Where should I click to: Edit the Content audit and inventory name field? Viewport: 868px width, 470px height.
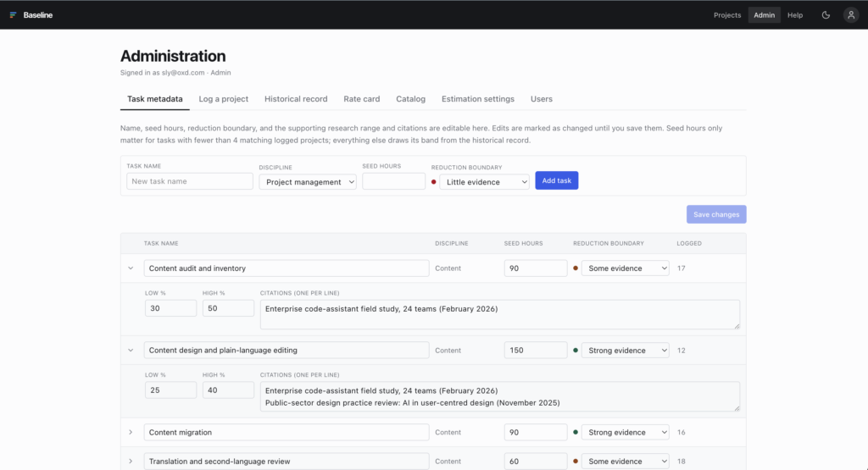coord(287,268)
